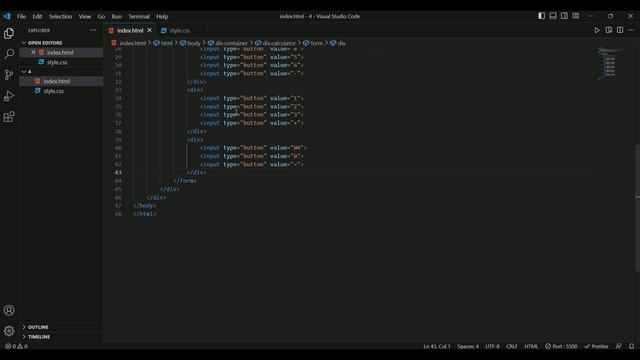Image resolution: width=640 pixels, height=360 pixels.
Task: Click Ln 43, Col 1 go to line
Action: coord(437,346)
